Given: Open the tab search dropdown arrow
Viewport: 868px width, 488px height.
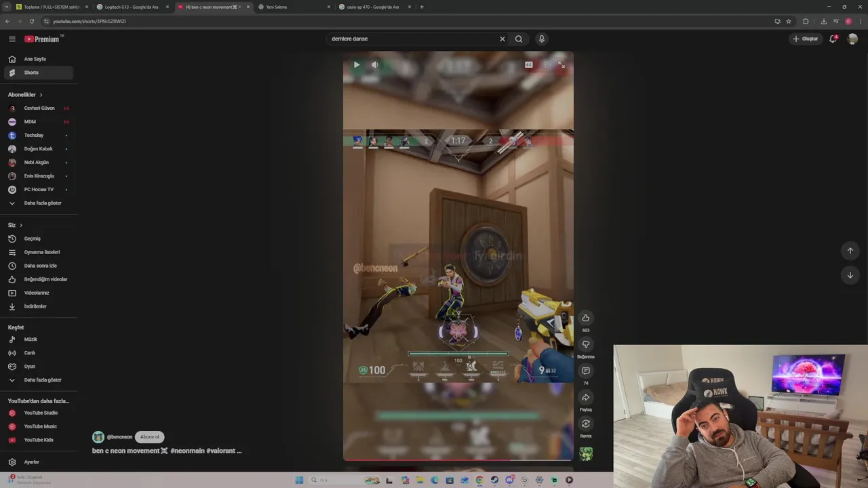Looking at the screenshot, I should coord(6,7).
